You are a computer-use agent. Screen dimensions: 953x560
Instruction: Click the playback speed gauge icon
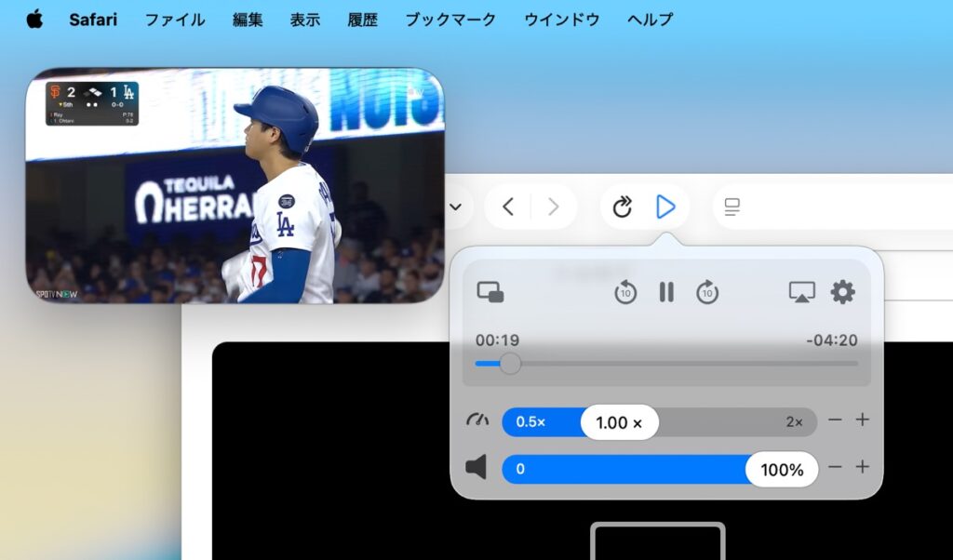[x=477, y=421]
